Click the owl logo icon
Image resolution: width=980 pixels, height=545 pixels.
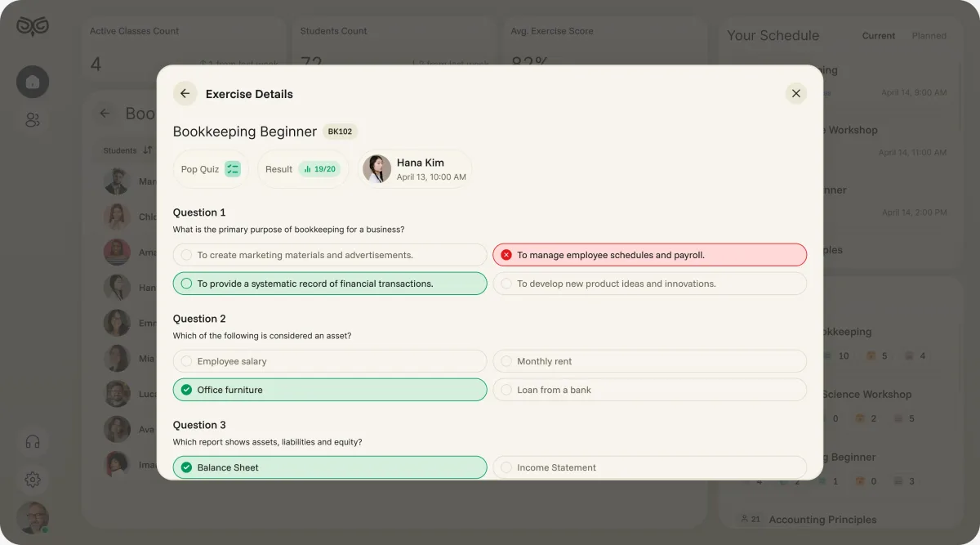coord(33,26)
